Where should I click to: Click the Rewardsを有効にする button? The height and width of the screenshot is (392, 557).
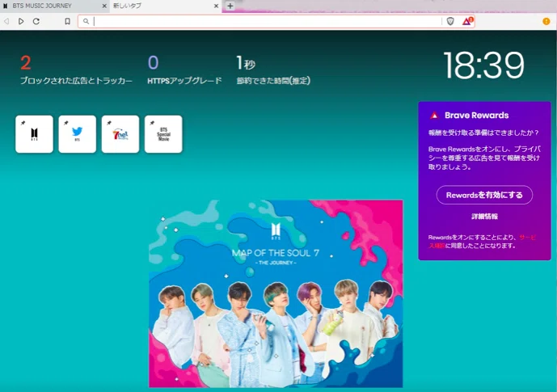(484, 195)
